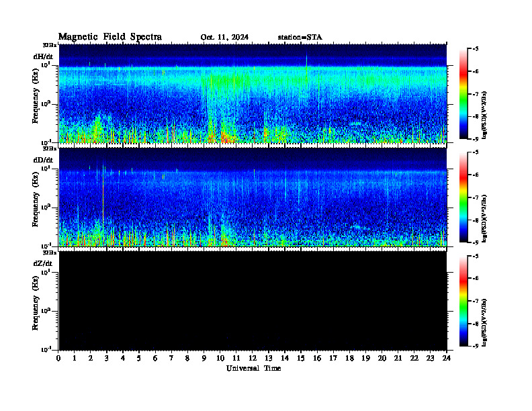Select the date text "Oct. 11, 2024"

pos(224,38)
